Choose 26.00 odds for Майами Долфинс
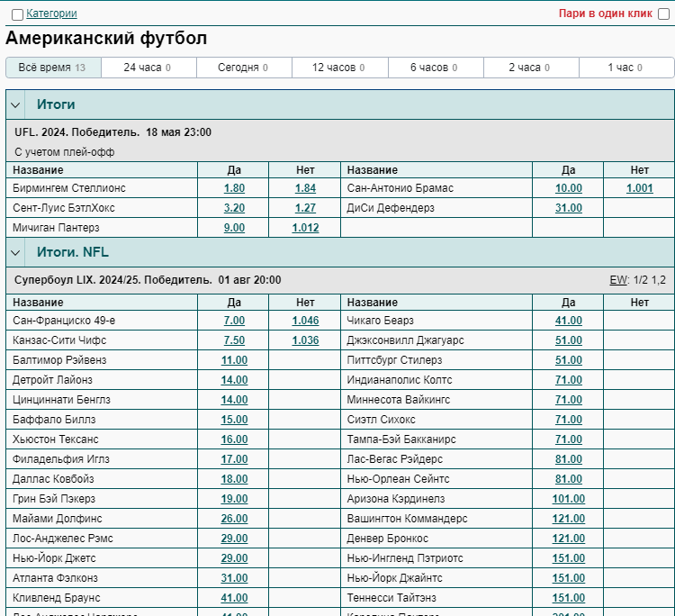 (x=234, y=519)
